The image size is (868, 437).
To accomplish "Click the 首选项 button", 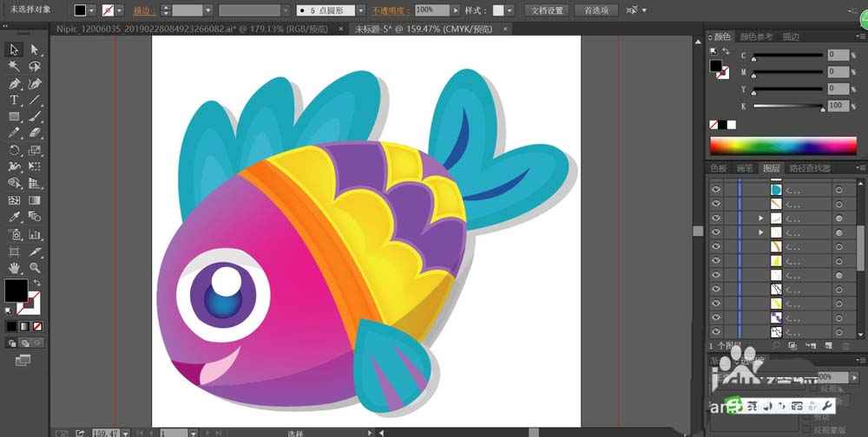I will point(596,10).
